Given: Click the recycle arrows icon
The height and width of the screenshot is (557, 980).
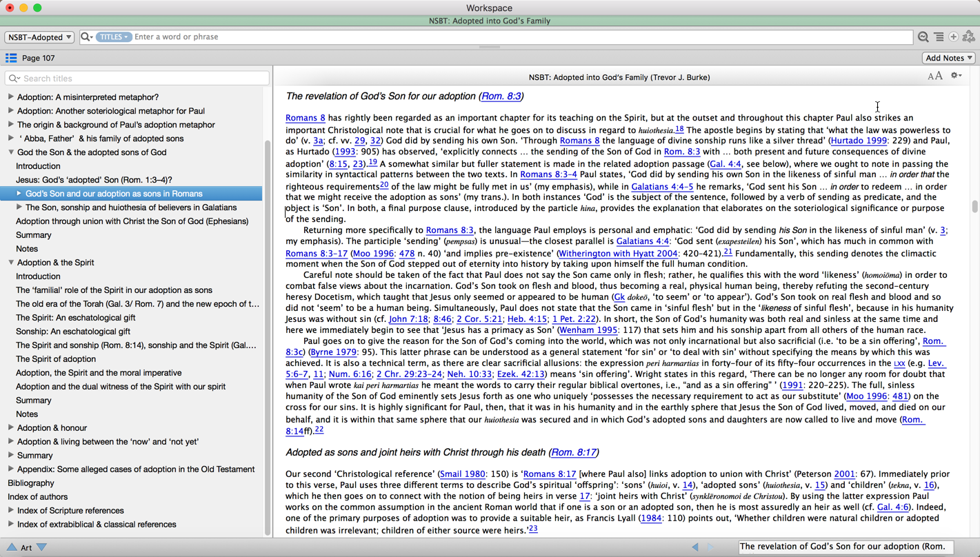Looking at the screenshot, I should click(969, 37).
